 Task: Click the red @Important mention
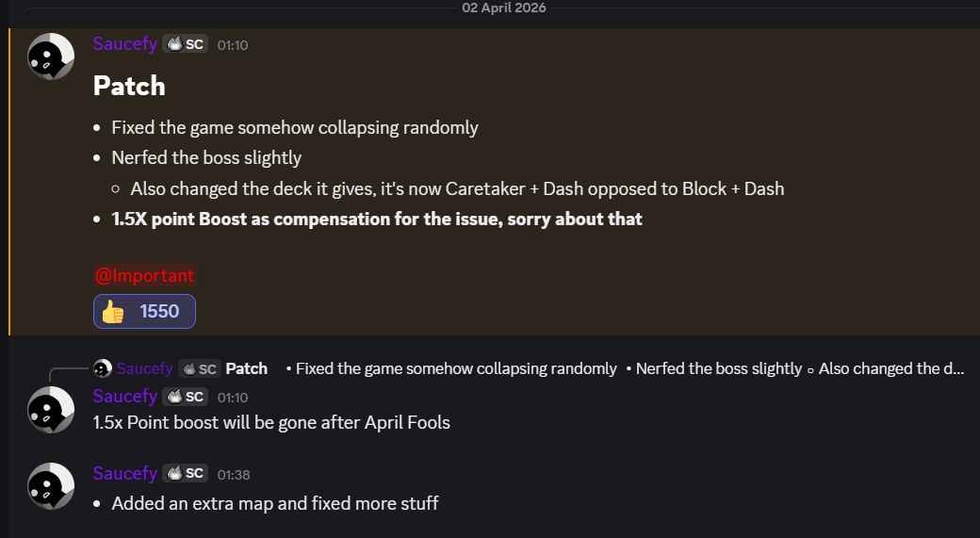click(144, 276)
